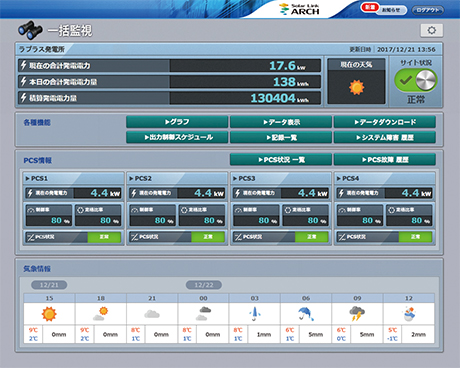Image resolution: width=460 pixels, height=368 pixels.
Task: Expand the PCS3 panel header
Action: 281,178
